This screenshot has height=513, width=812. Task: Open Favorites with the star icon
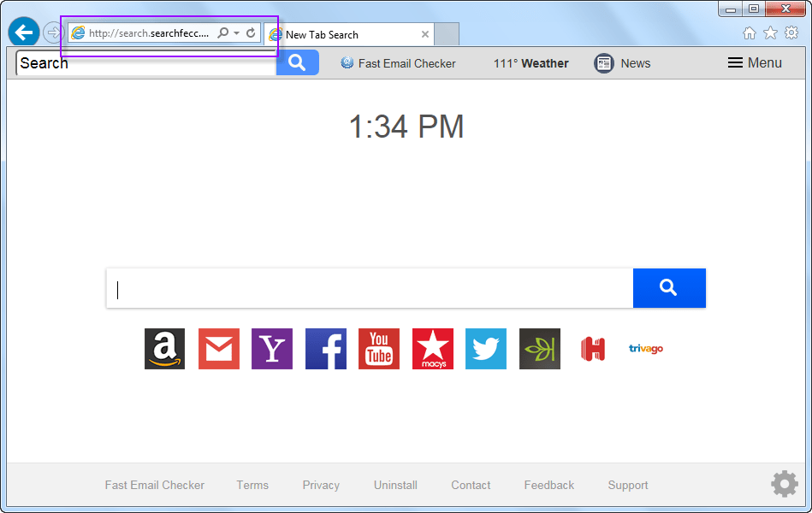tap(771, 33)
